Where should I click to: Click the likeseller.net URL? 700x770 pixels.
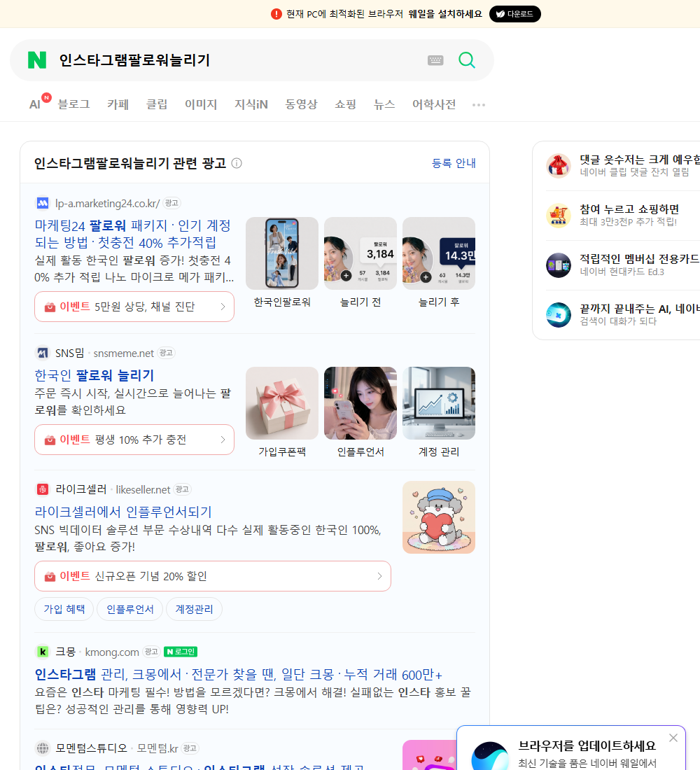(x=143, y=489)
